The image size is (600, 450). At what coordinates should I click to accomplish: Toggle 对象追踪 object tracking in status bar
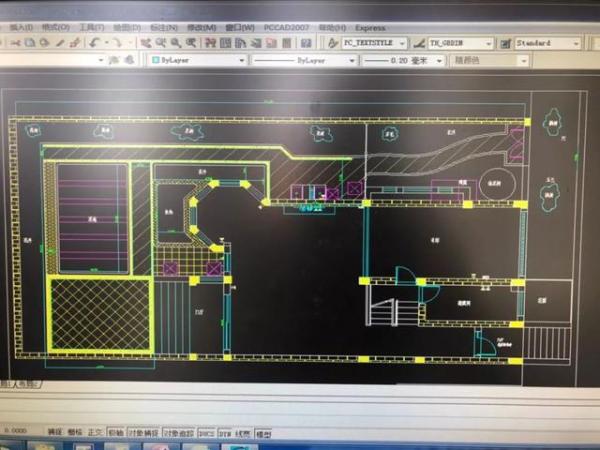tap(179, 433)
